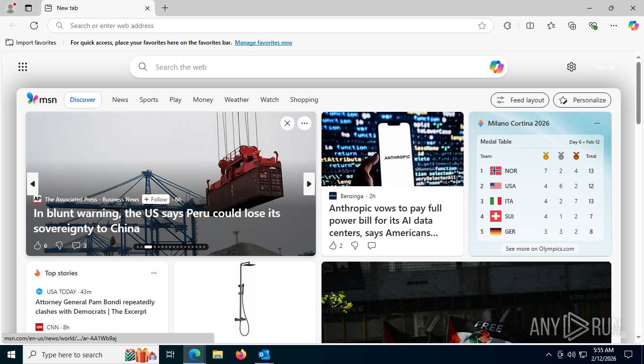Click the Sign in button
This screenshot has height=364, width=644.
click(x=604, y=67)
